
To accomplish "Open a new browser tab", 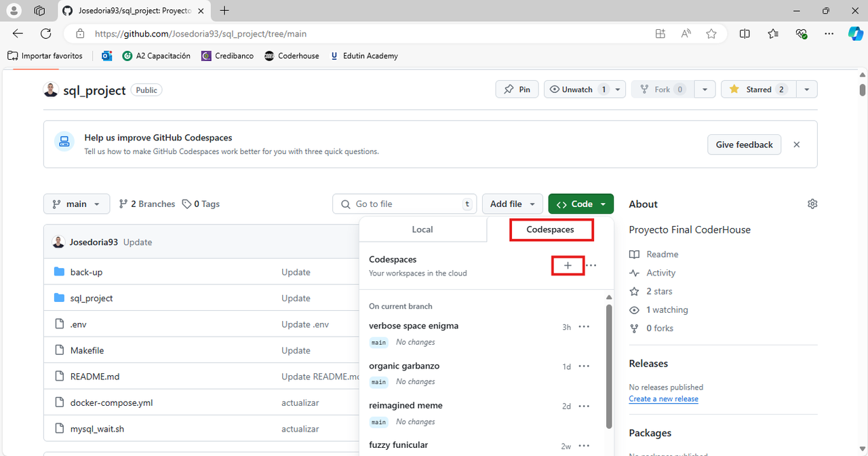I will [x=224, y=11].
